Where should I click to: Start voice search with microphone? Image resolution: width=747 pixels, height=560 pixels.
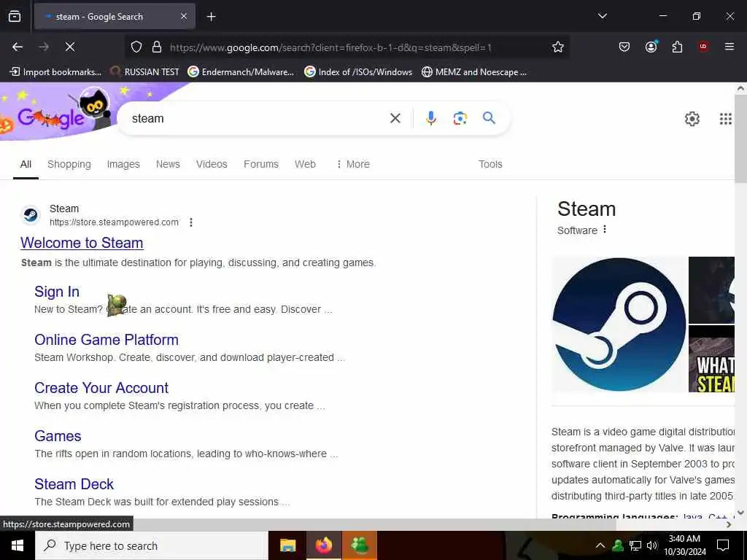pyautogui.click(x=430, y=118)
